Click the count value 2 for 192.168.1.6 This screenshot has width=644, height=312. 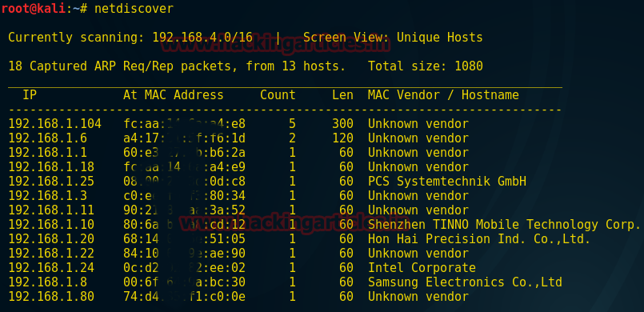pos(292,138)
